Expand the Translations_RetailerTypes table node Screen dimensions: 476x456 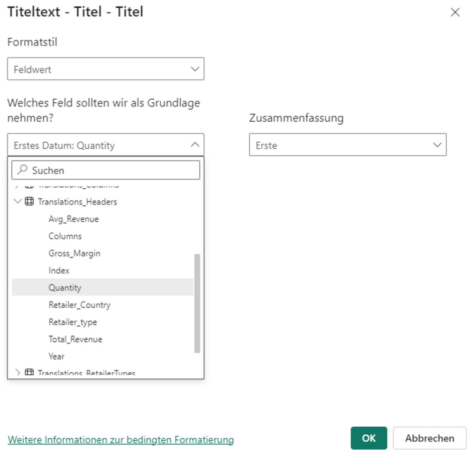coord(18,372)
